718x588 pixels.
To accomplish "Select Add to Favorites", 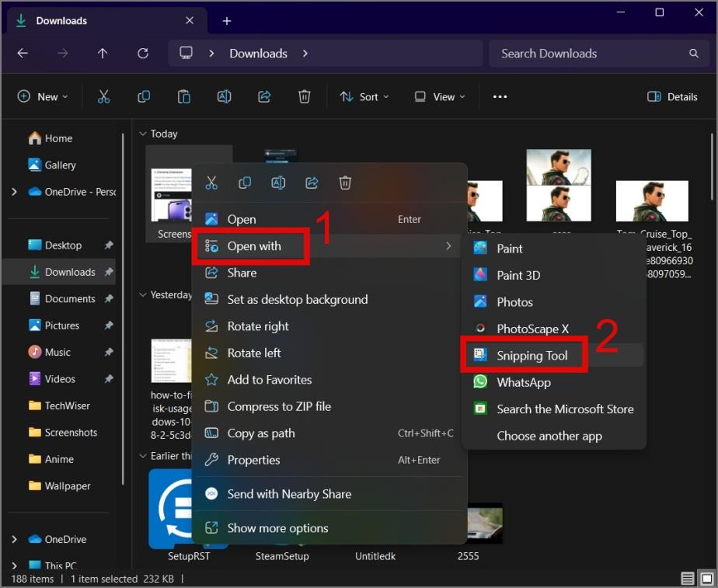I will 326,379.
